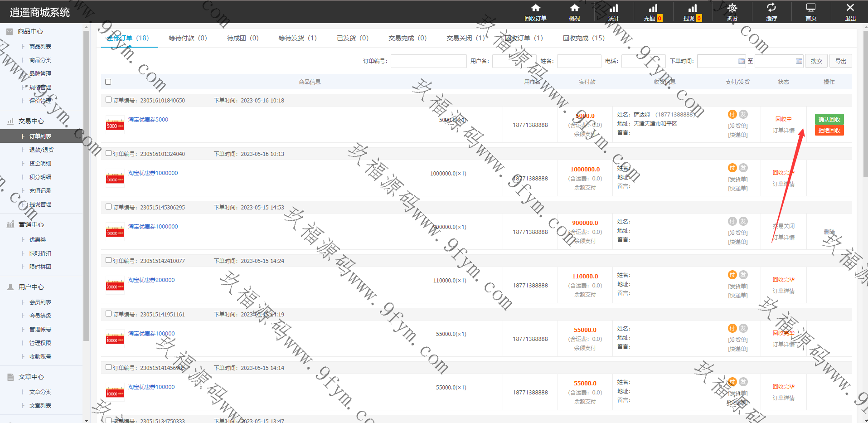Check the box for order 230516101840650

click(x=109, y=100)
